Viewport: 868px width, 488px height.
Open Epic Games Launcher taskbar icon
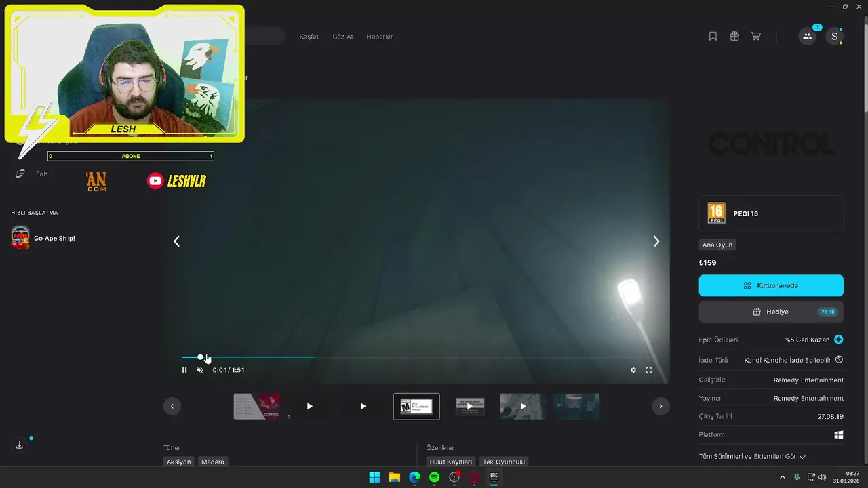[494, 477]
